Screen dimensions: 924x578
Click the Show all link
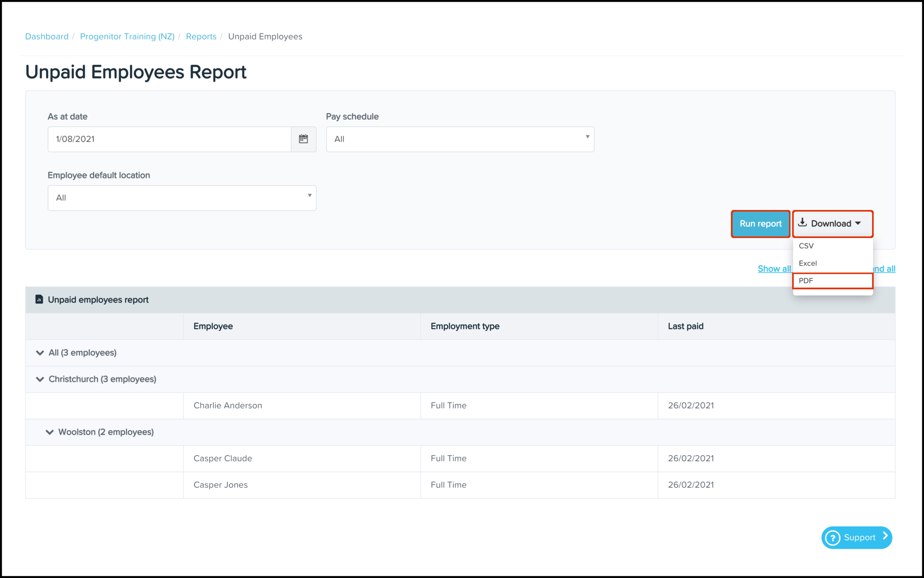(774, 269)
